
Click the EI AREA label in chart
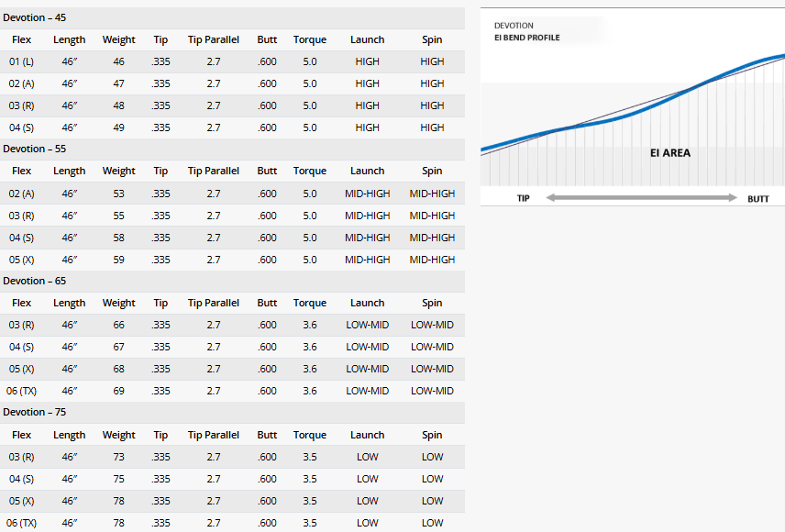point(669,153)
